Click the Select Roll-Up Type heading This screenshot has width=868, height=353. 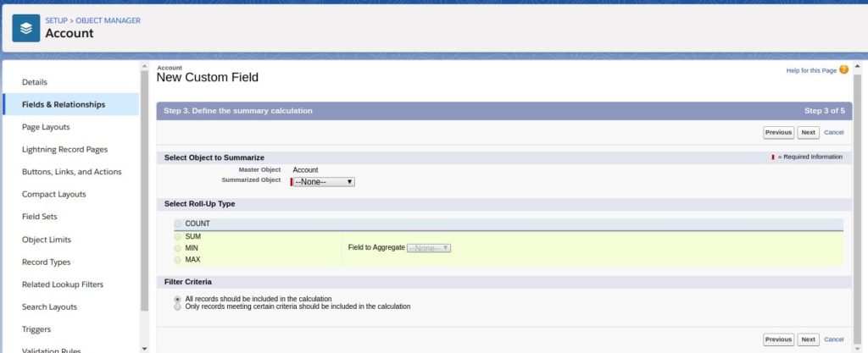pos(200,204)
